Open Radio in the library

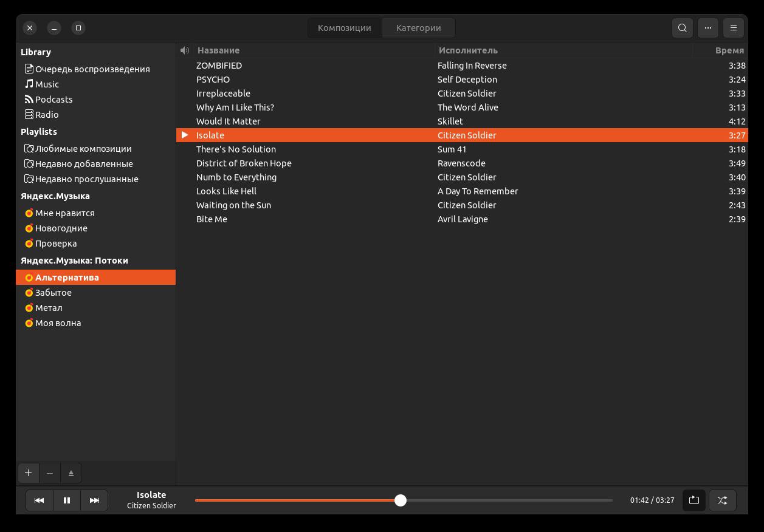point(95,115)
